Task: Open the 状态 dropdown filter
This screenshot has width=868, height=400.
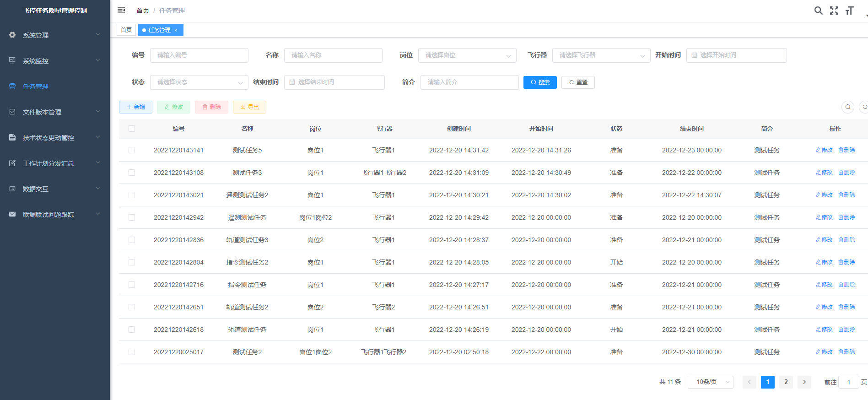Action: pos(199,82)
